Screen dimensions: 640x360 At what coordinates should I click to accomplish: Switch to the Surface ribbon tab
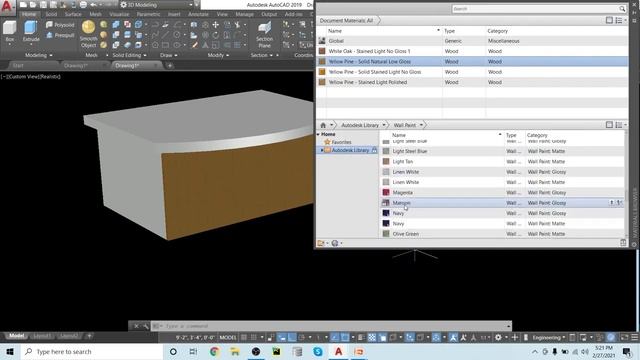click(73, 14)
